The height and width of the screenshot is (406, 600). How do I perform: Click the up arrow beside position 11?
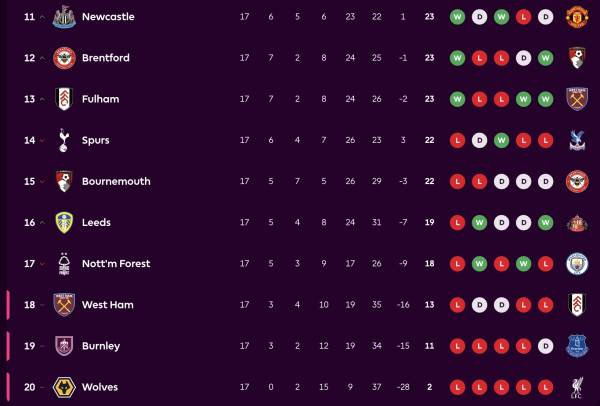point(42,17)
